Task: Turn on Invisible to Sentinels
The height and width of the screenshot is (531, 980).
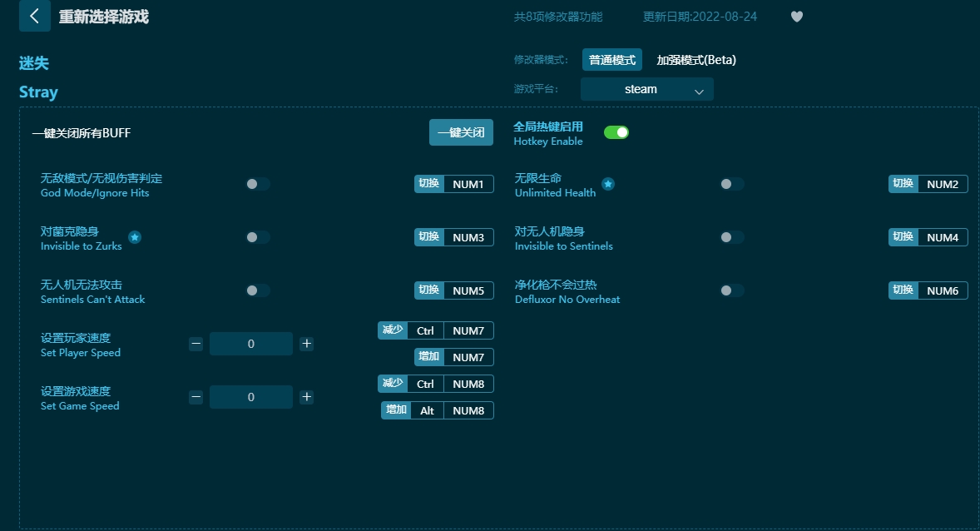Action: [x=732, y=237]
